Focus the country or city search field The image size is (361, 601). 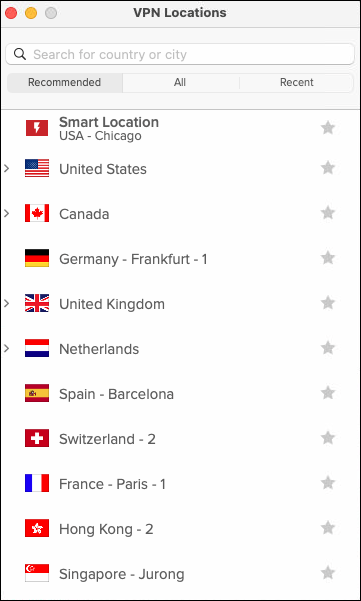(x=180, y=54)
